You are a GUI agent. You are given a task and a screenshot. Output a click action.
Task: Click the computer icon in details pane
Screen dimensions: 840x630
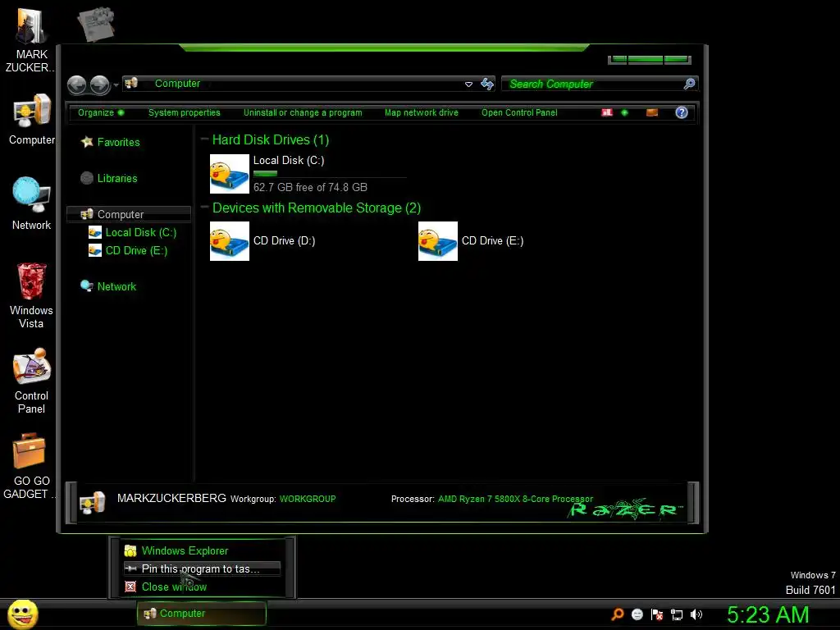point(92,503)
